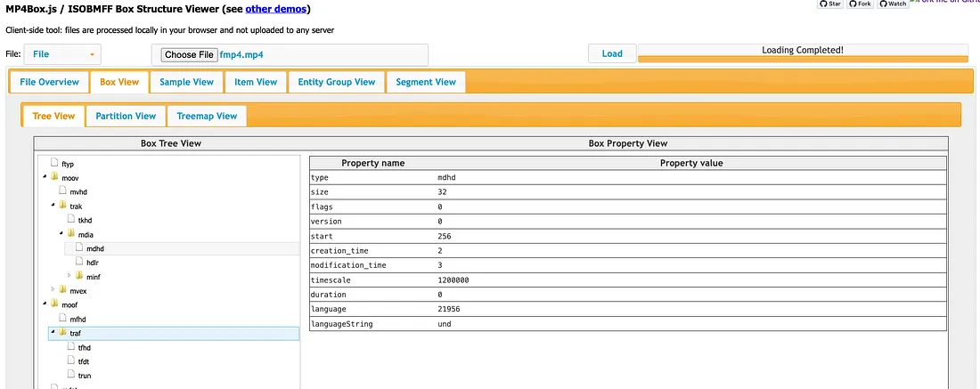The image size is (980, 389).
Task: Switch to the Sample View tab
Action: pyautogui.click(x=186, y=82)
